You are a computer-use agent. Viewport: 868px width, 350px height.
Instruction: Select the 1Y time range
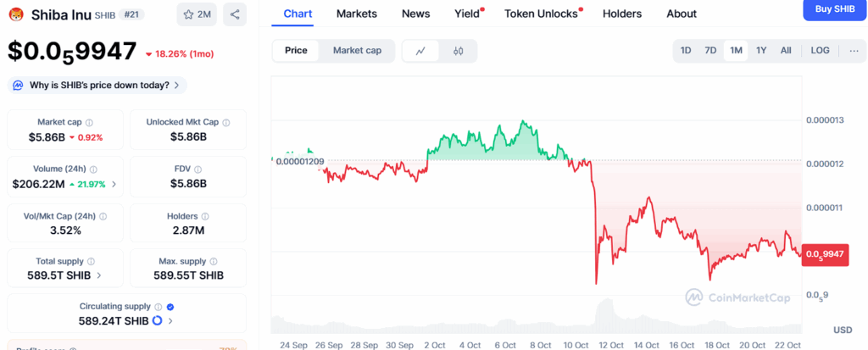(x=761, y=51)
